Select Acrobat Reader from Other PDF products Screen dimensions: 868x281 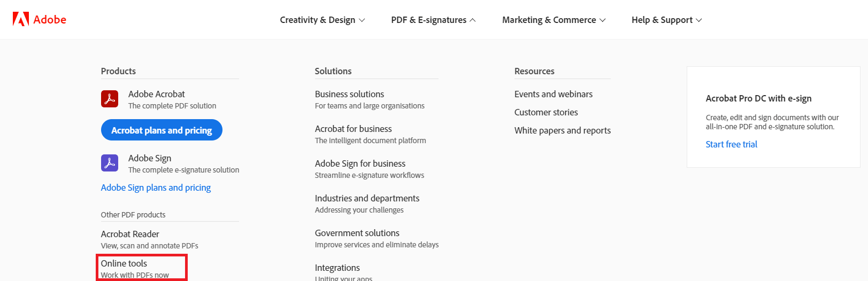[x=130, y=234]
